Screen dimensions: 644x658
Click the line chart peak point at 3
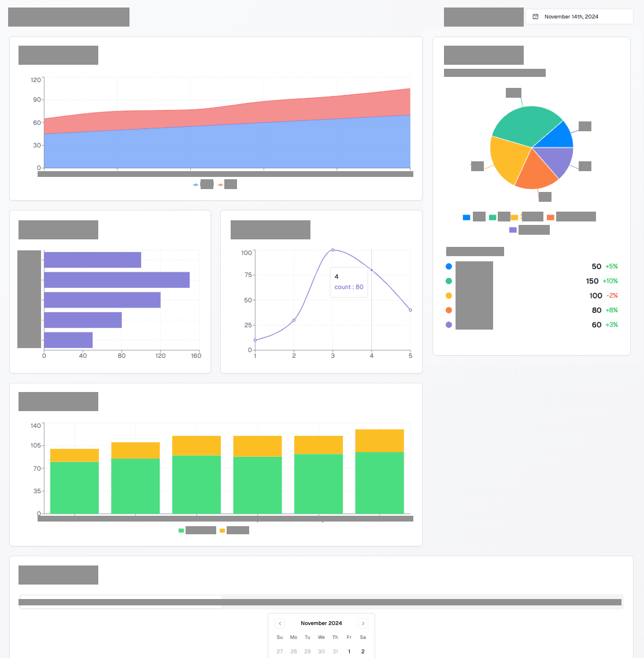coord(333,250)
